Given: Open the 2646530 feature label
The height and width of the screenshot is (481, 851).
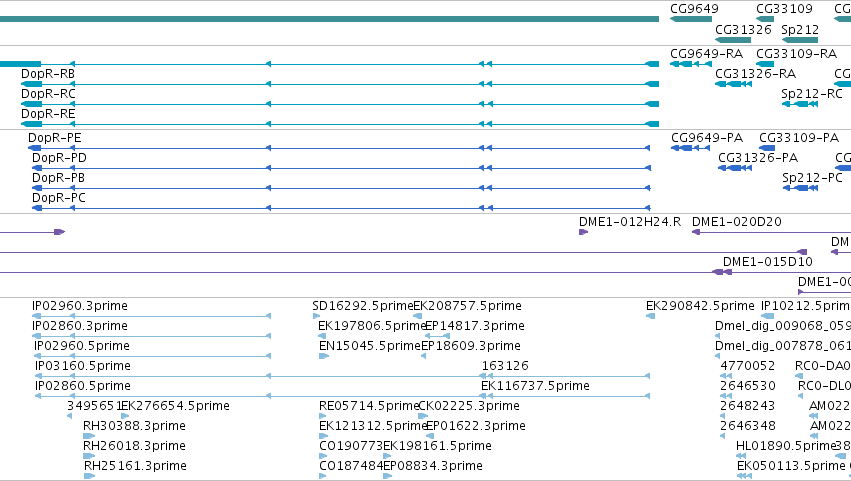Looking at the screenshot, I should coord(747,386).
